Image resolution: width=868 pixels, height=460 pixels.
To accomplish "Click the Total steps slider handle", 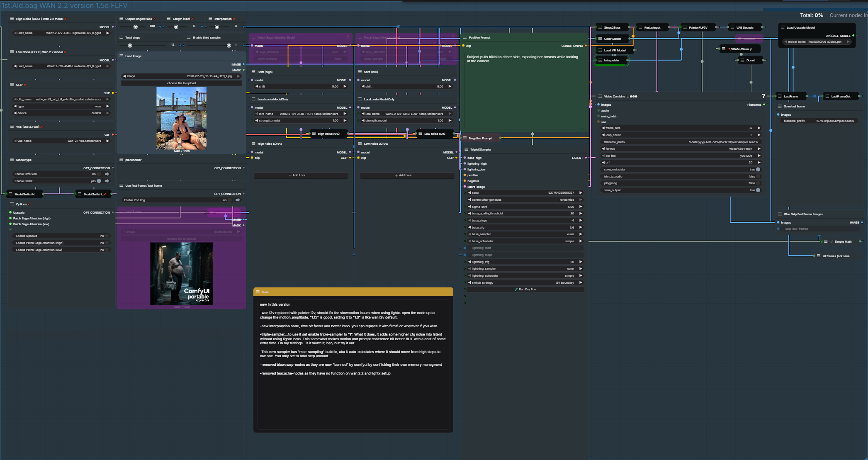I will [130, 45].
